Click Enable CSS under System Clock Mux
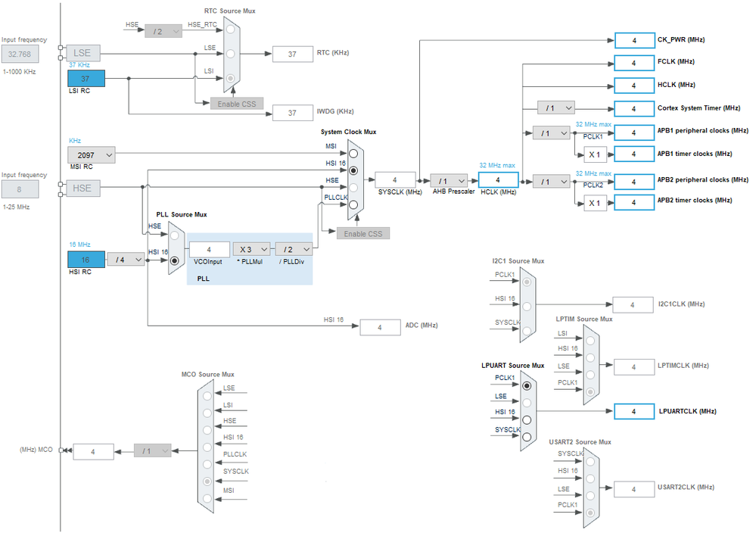 [x=363, y=233]
